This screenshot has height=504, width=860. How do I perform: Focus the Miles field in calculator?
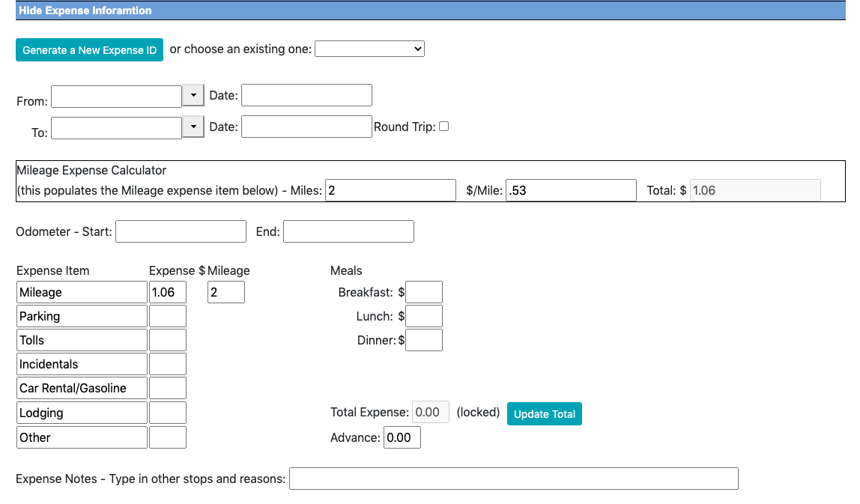390,190
